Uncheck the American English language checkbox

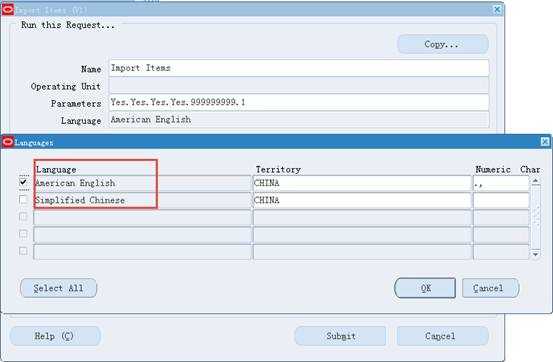[x=23, y=182]
